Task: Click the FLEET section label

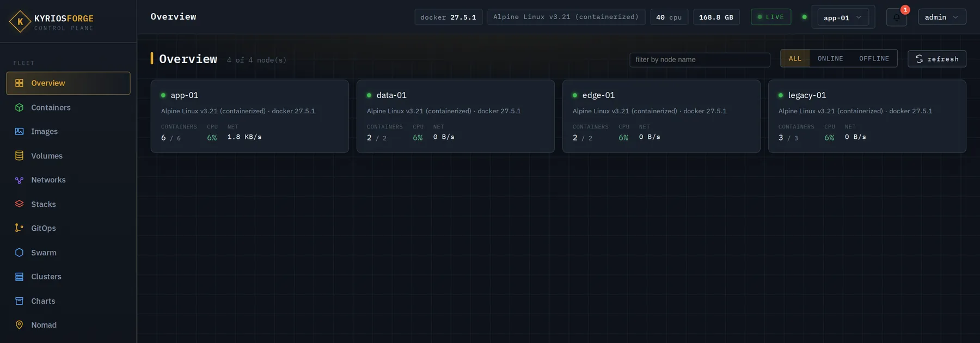Action: coord(24,63)
